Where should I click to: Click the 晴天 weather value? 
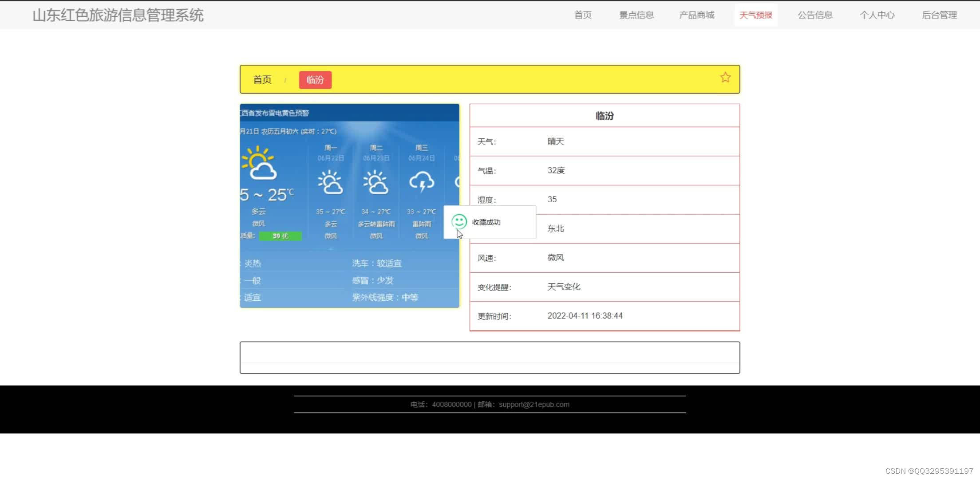556,141
